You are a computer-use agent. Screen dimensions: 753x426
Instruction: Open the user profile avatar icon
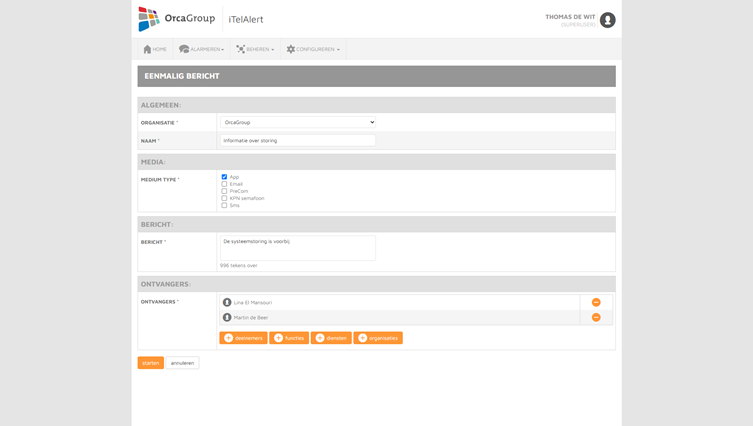click(x=607, y=20)
